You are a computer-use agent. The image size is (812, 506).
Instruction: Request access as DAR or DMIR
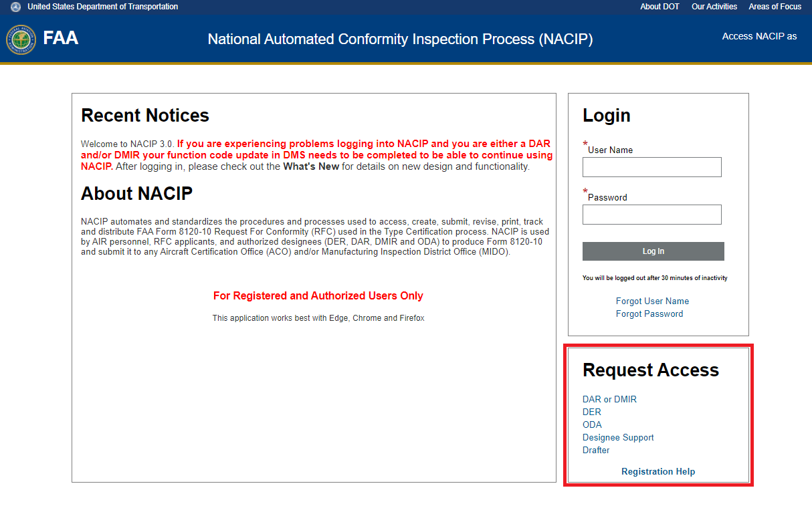(x=609, y=400)
